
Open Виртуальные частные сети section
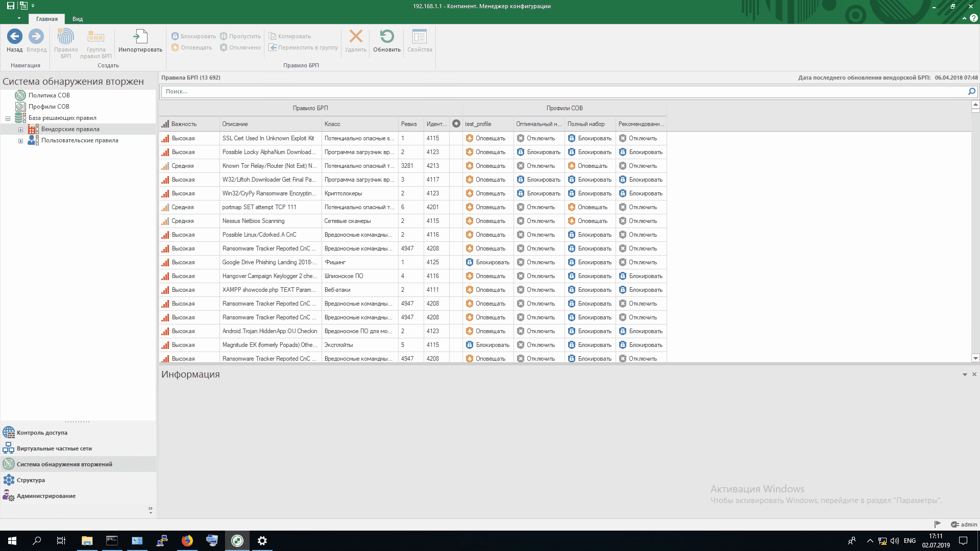pyautogui.click(x=54, y=448)
